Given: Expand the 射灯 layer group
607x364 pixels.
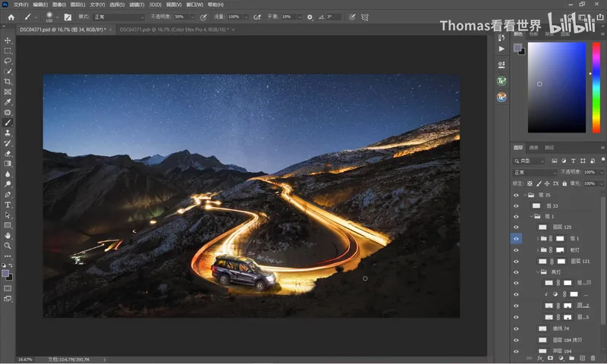Looking at the screenshot, I should (538, 250).
